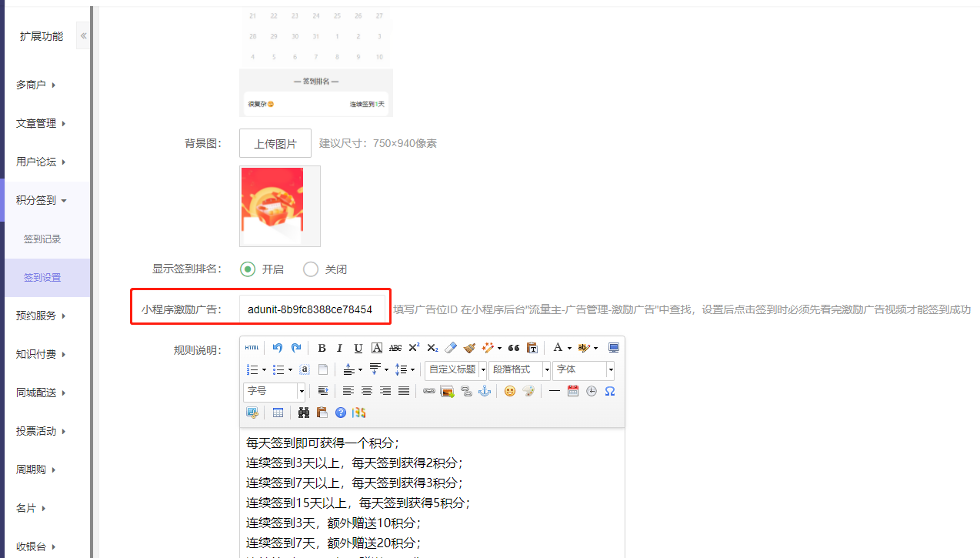Expand the 多商户 sidebar menu
Viewport: 980px width, 558px height.
point(36,85)
